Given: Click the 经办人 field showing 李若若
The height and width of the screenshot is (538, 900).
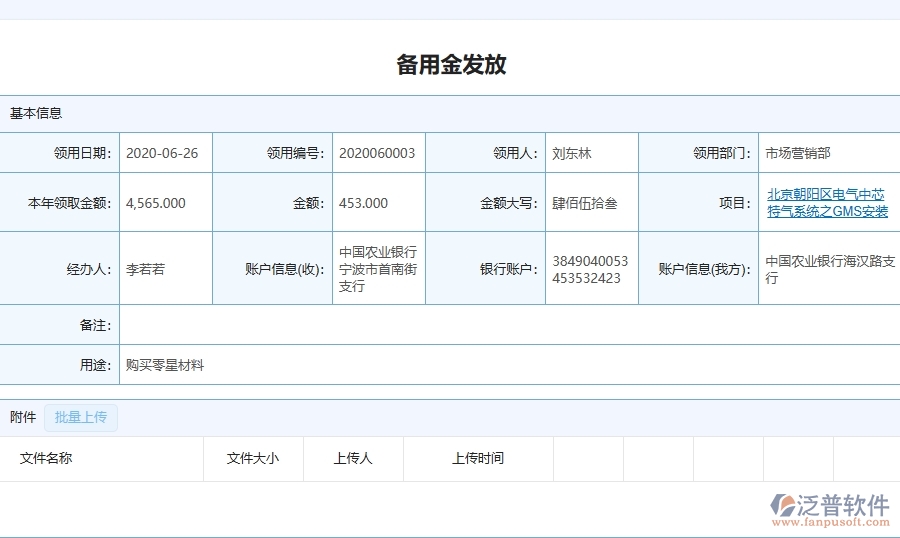Looking at the screenshot, I should click(146, 269).
